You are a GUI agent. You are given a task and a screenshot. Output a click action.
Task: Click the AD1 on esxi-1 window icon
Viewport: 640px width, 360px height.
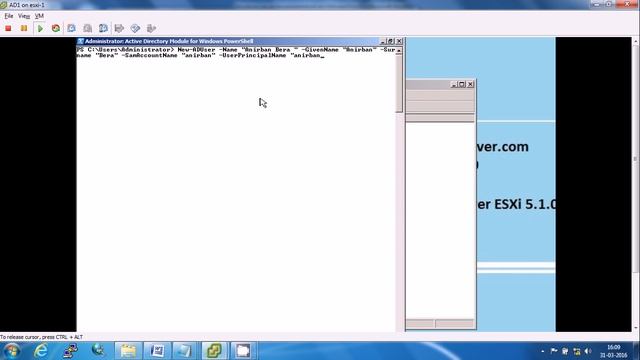coord(4,5)
